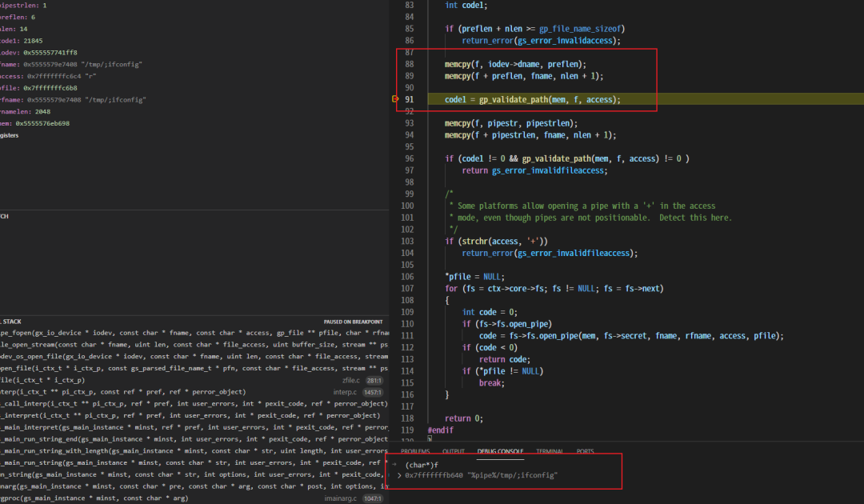Click gs_error_invalidaccess on line 86
Viewport: 864px width, 504px height.
pos(566,41)
